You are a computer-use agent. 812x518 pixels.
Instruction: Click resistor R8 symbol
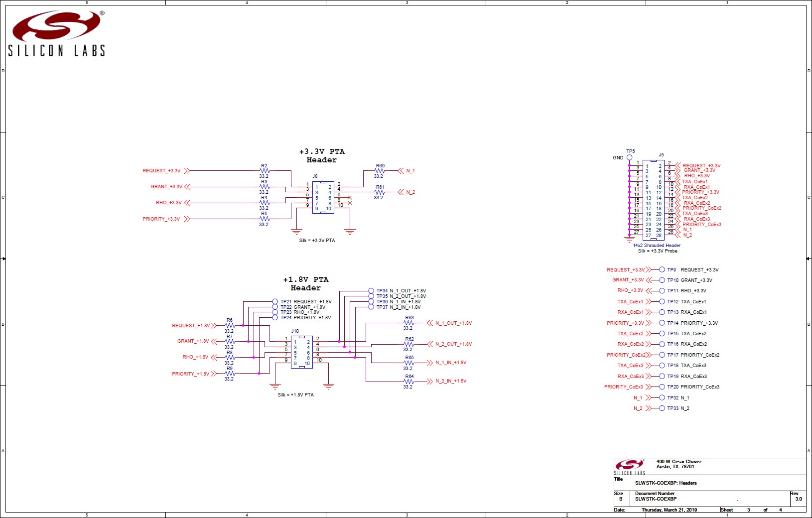(x=230, y=358)
